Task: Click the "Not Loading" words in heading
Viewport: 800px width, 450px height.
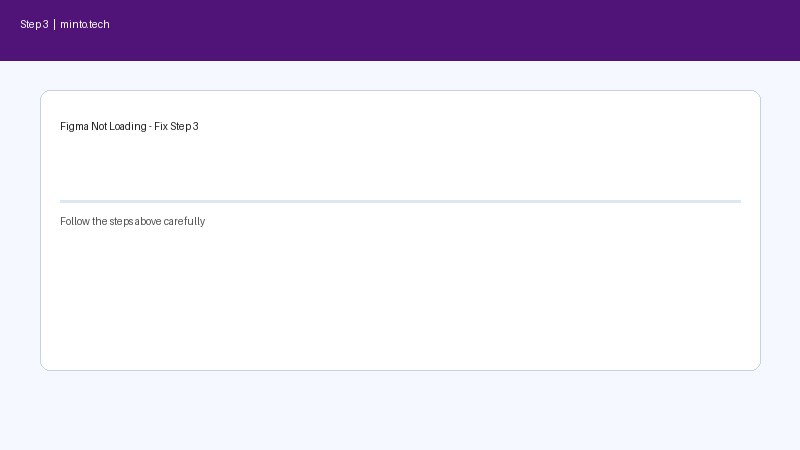Action: tap(119, 126)
